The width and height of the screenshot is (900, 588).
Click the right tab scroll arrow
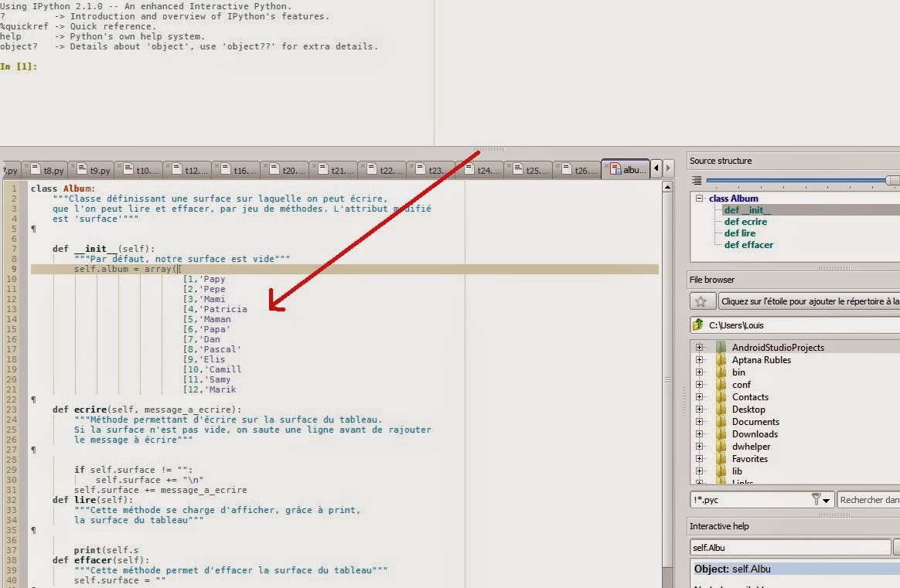pyautogui.click(x=668, y=168)
